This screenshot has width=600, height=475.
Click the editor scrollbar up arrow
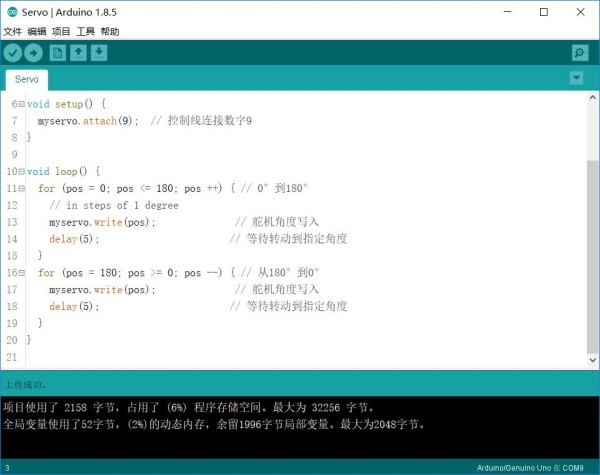coord(592,97)
